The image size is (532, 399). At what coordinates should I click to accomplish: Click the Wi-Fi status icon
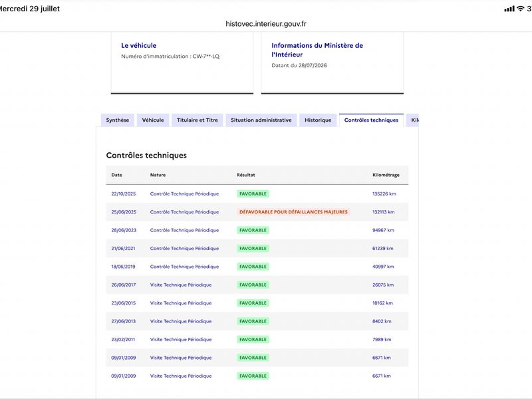[x=520, y=9]
